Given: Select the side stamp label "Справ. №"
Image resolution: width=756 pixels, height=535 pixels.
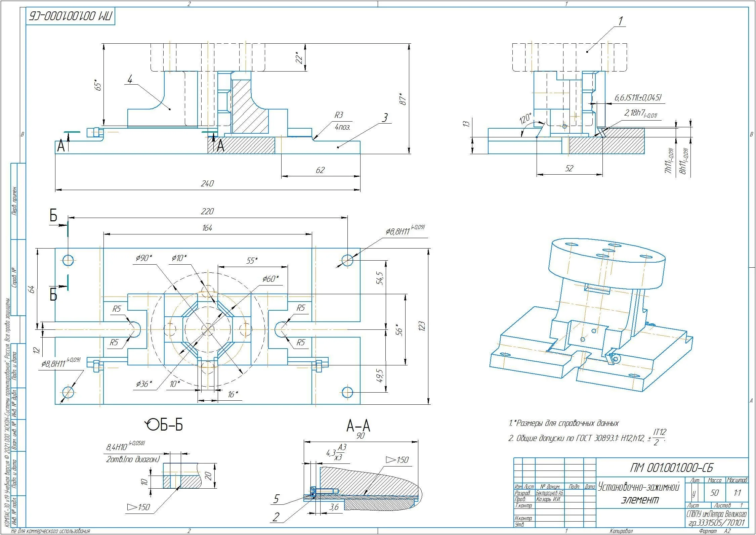Looking at the screenshot, I should [14, 278].
